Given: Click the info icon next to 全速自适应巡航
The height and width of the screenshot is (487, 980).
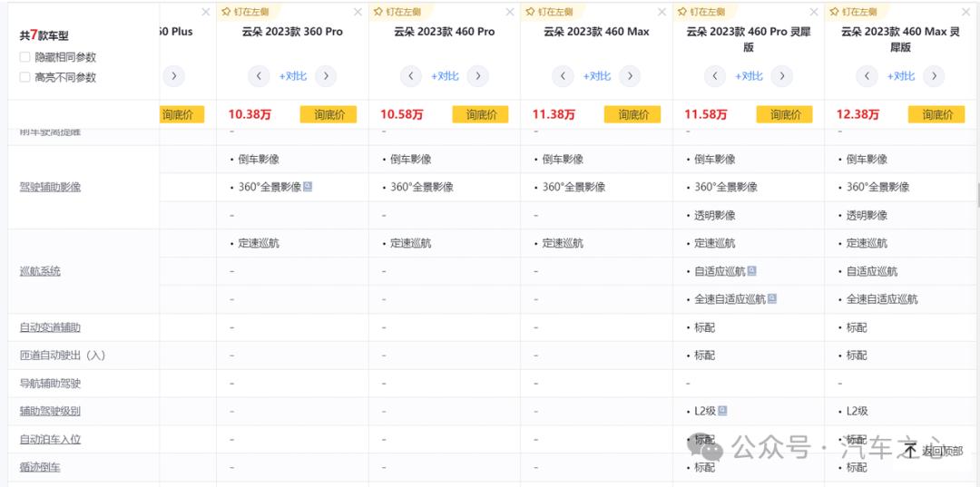Looking at the screenshot, I should pyautogui.click(x=772, y=298).
